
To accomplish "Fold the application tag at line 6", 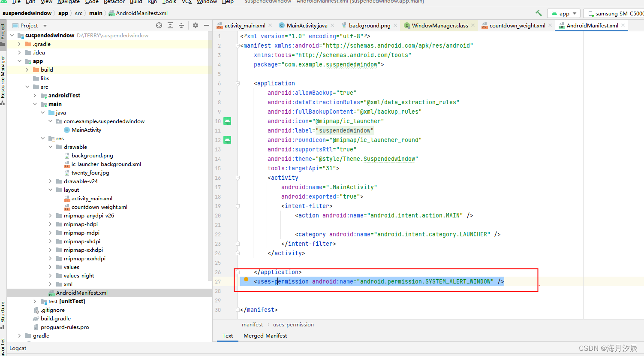I will 238,83.
